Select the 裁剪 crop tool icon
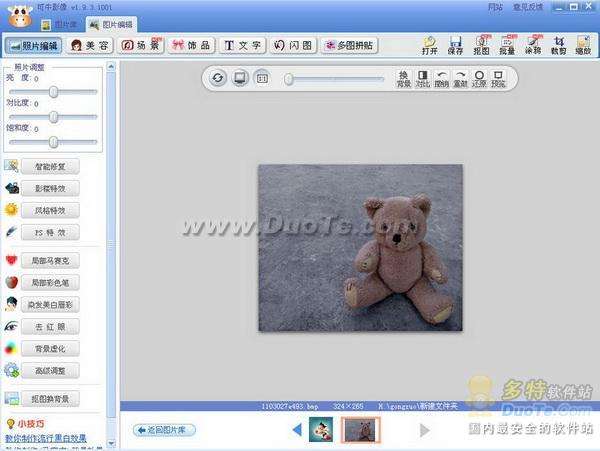Screen dimensions: 600x451 (x=556, y=43)
